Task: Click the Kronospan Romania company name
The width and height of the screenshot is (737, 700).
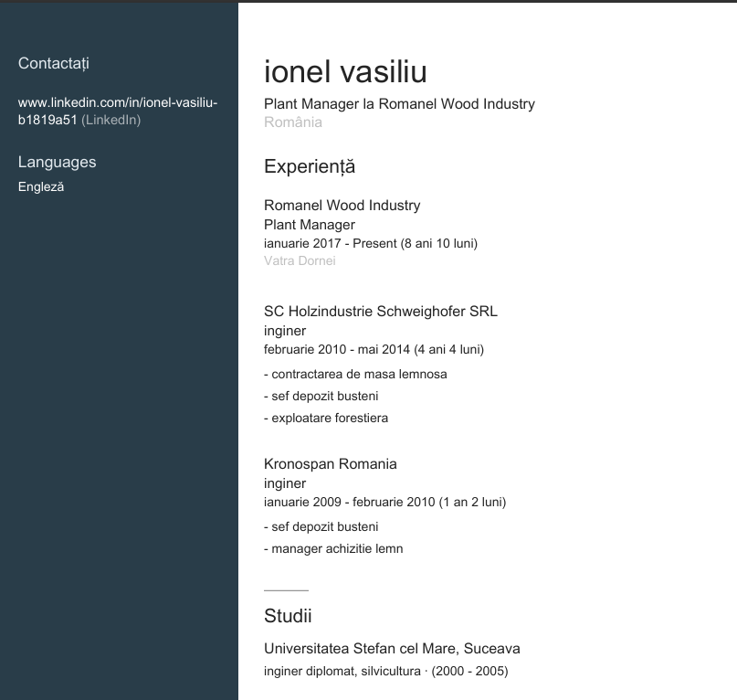Action: [x=330, y=463]
